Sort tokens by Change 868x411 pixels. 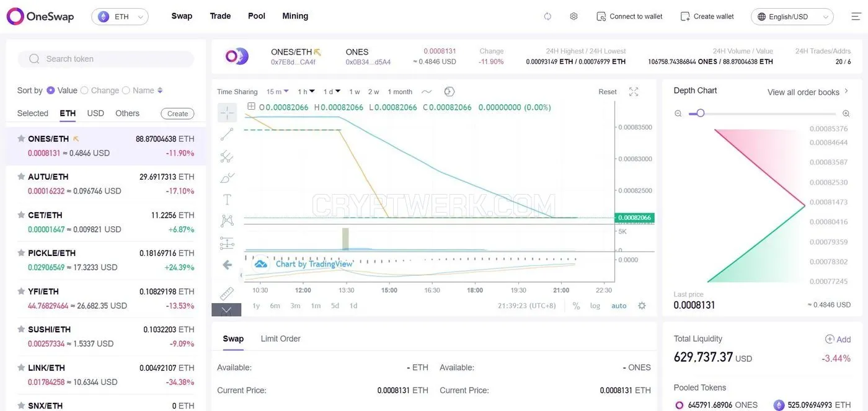click(100, 91)
